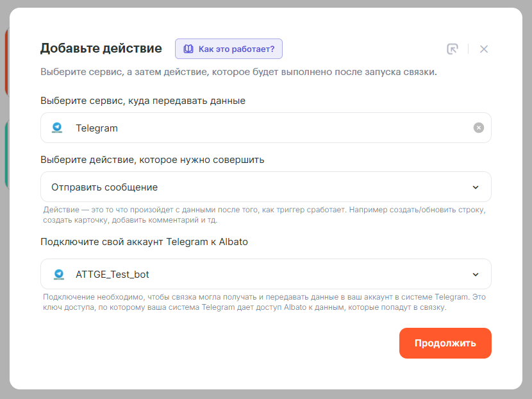Screen dimensions: 532x399
Task: Click the 'Выберите действие, которое нужно совершить' label
Action: coord(152,160)
